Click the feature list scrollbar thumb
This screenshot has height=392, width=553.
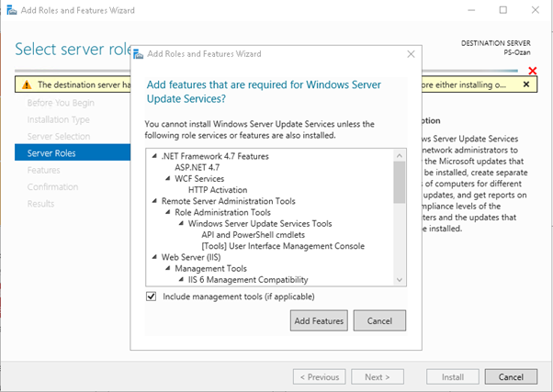pos(399,182)
